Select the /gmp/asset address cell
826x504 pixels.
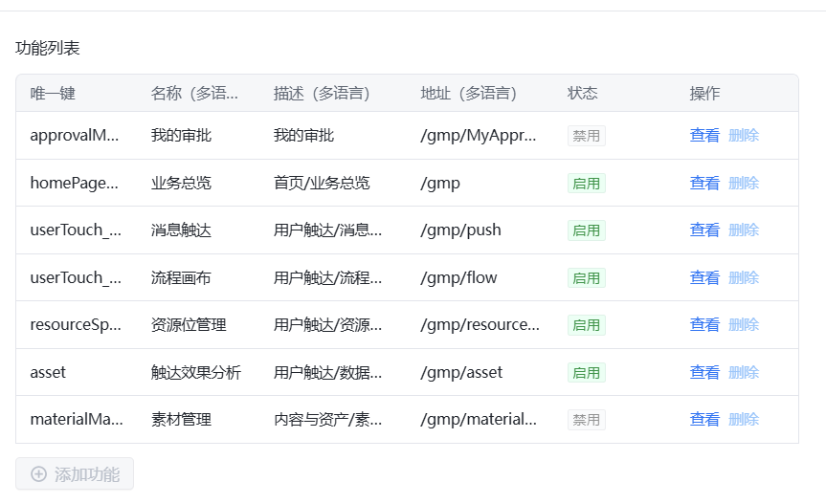(461, 372)
